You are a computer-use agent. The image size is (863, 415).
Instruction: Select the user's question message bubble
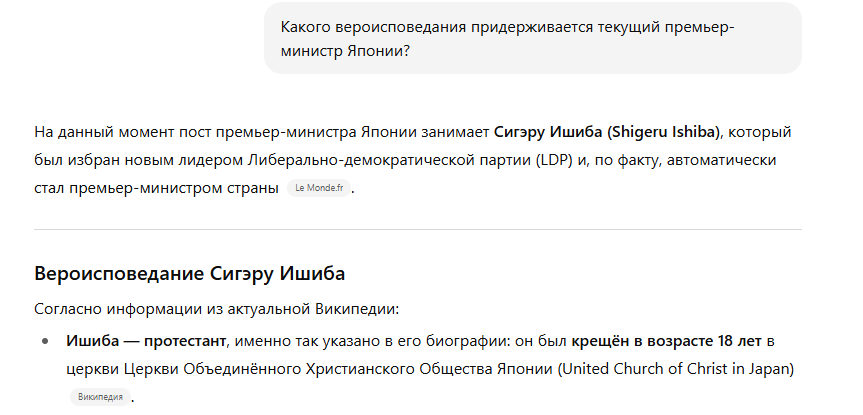533,38
